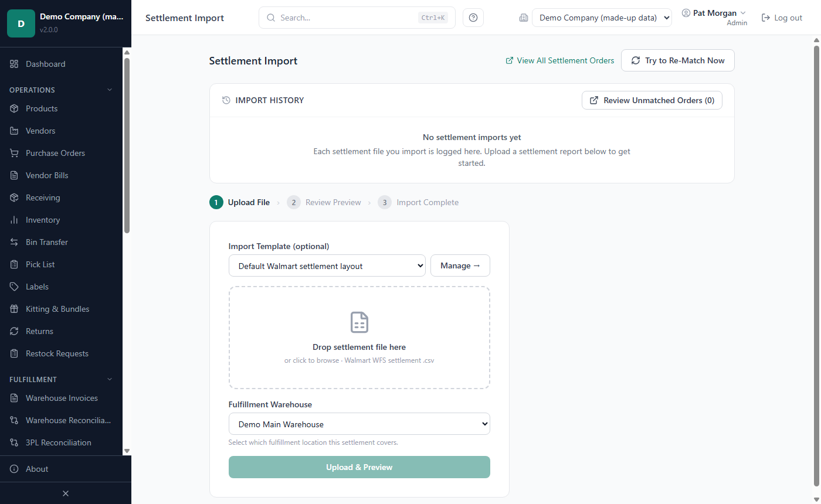Click the Manage templates button
The image size is (821, 504).
pyautogui.click(x=460, y=265)
